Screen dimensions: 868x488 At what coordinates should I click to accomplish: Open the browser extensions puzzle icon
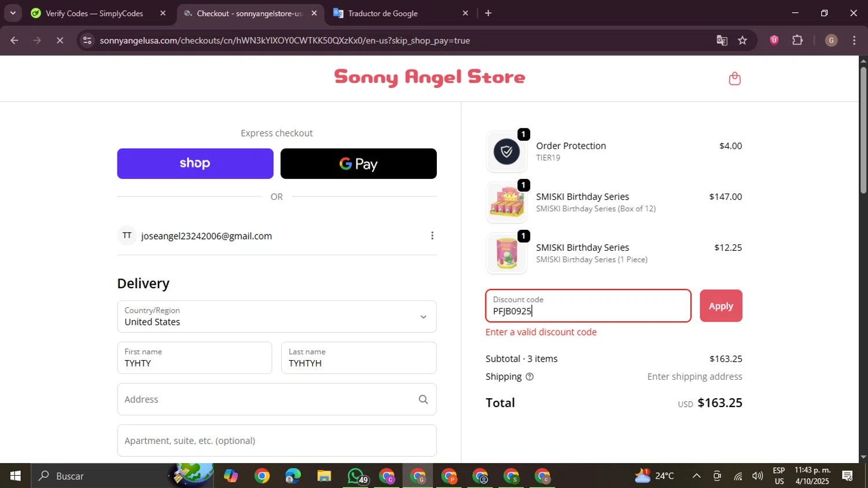pyautogui.click(x=797, y=40)
